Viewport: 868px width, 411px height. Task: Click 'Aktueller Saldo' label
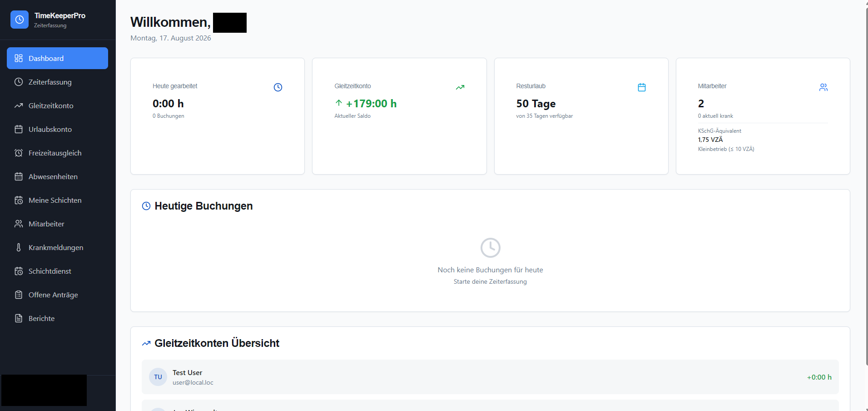click(352, 116)
